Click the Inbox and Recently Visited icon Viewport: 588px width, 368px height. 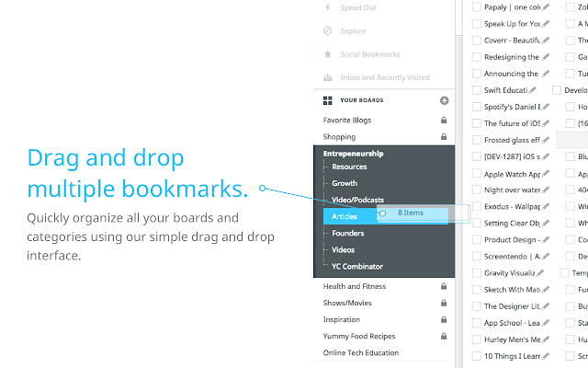(327, 77)
